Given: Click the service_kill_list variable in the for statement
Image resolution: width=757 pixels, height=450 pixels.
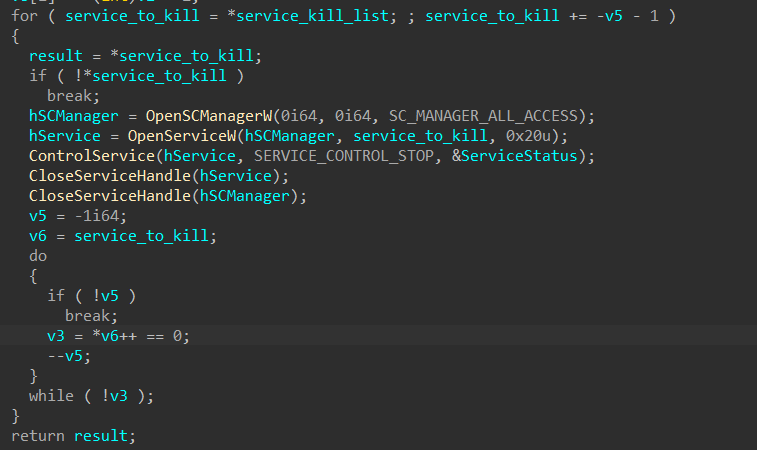Looking at the screenshot, I should 312,16.
